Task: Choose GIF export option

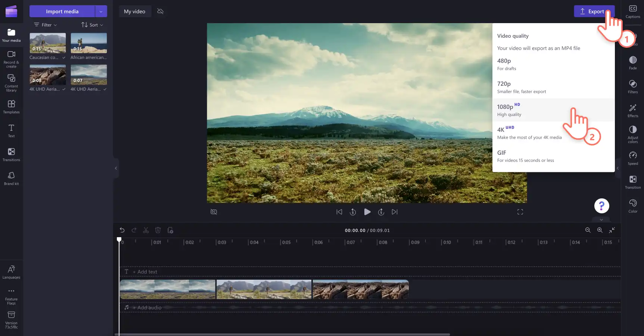Action: 553,156
